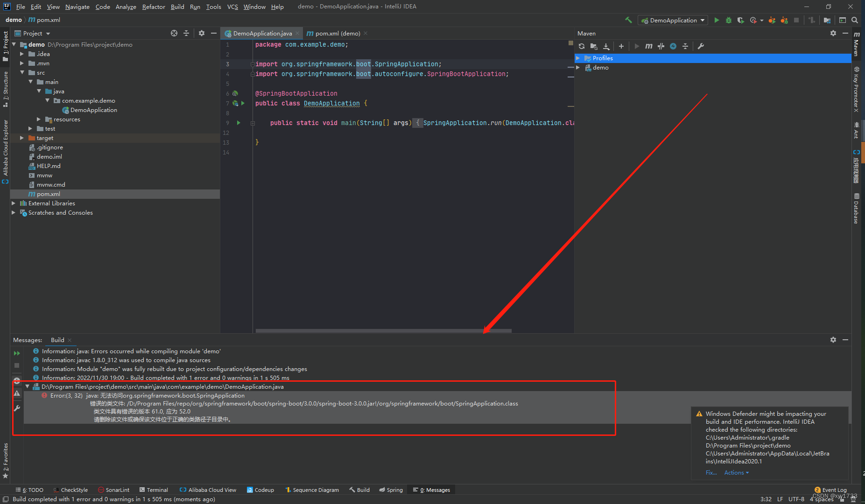
Task: Run DemoApplication with coverage icon
Action: (x=740, y=20)
